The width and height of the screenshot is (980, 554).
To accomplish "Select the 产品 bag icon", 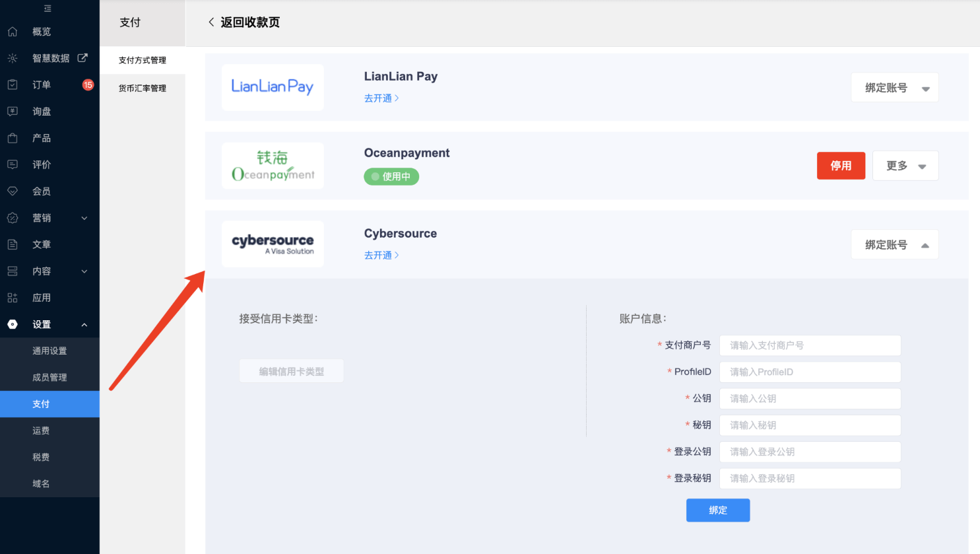I will coord(13,138).
